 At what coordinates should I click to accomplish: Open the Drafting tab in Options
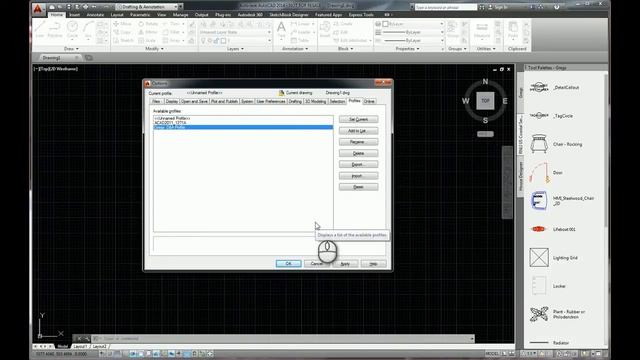pyautogui.click(x=295, y=101)
